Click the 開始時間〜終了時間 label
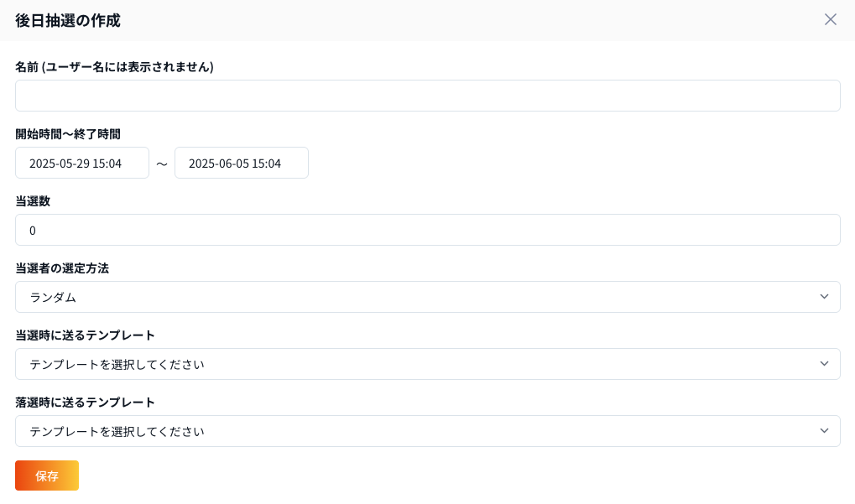The image size is (855, 504). [68, 134]
